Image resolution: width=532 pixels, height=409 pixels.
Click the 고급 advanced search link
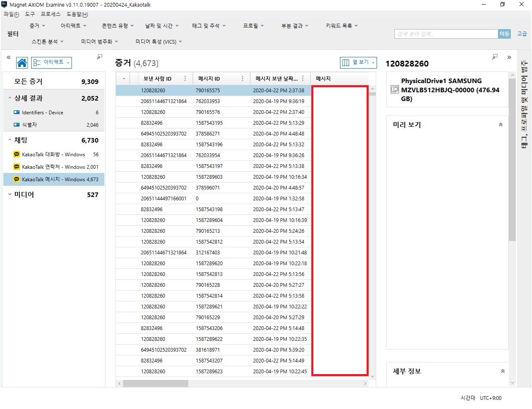[x=522, y=34]
